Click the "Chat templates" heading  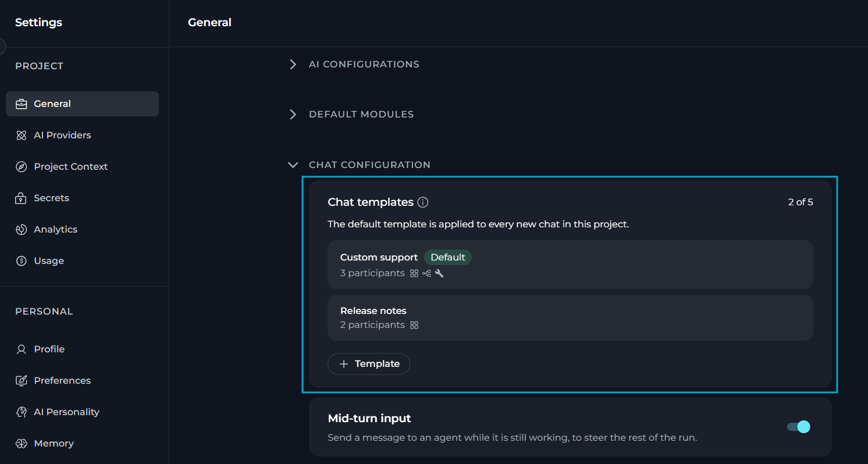coord(371,202)
